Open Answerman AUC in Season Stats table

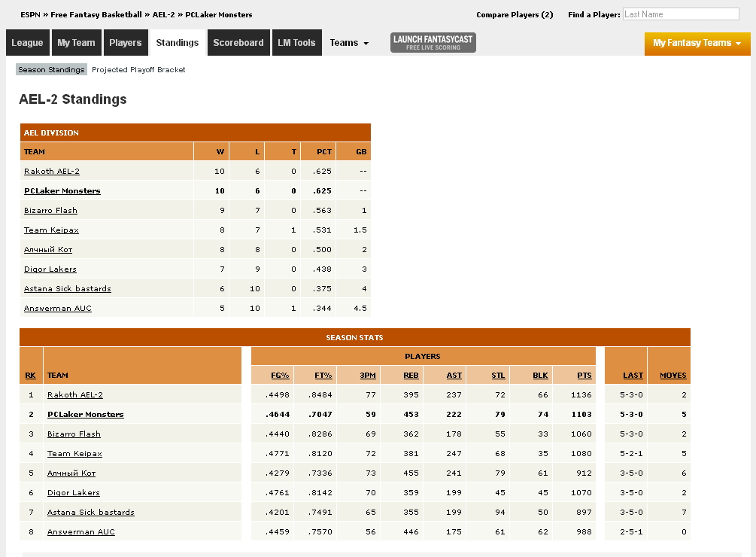click(x=81, y=532)
